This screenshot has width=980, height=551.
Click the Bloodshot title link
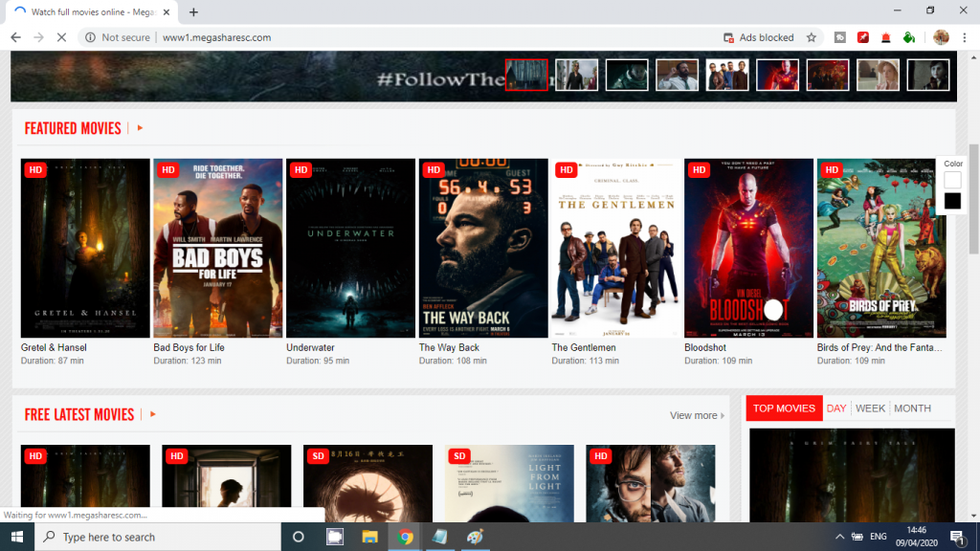[705, 347]
